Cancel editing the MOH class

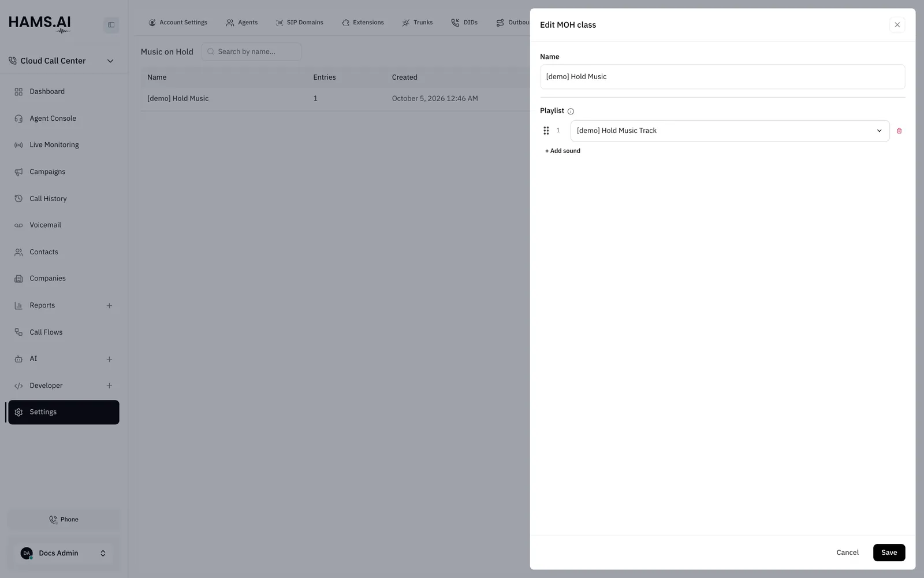pos(847,553)
